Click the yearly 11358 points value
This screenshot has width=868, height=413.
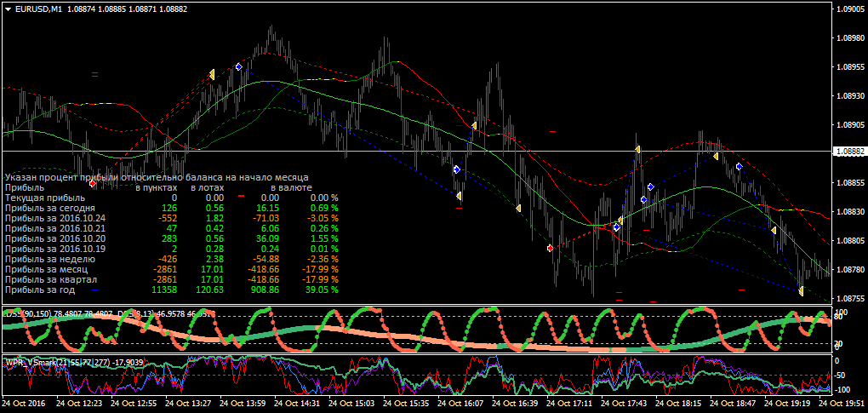point(164,290)
